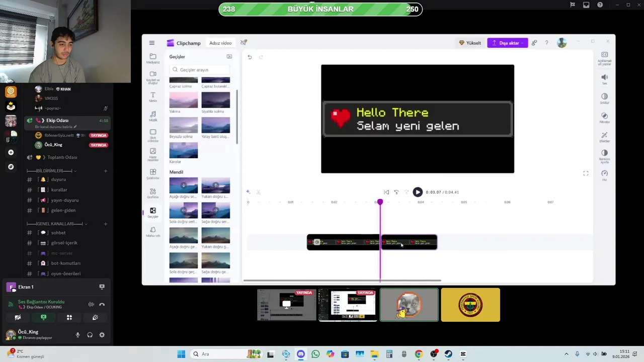
Task: Toggle Discord screen share button
Action: point(43,317)
